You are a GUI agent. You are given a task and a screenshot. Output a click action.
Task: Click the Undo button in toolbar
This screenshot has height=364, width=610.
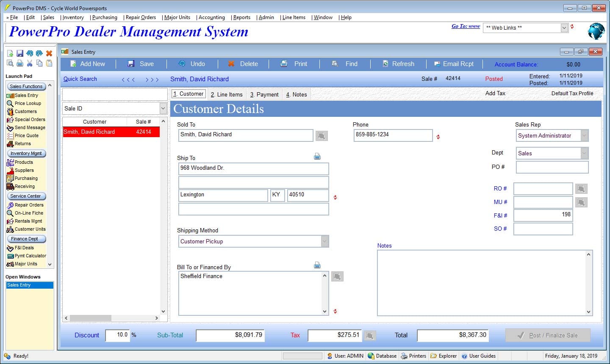[x=191, y=64]
